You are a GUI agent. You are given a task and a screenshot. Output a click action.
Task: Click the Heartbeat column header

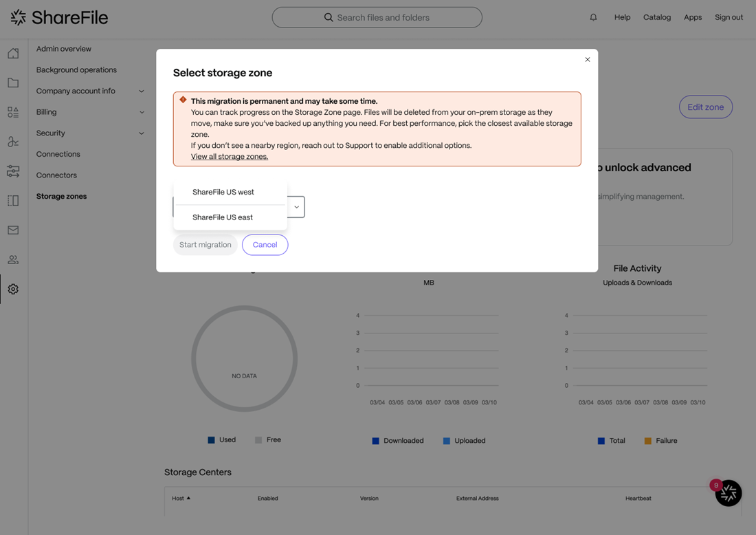(638, 499)
